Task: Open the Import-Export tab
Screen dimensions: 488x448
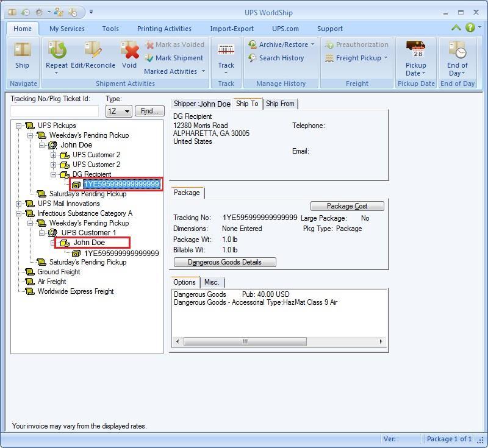Action: point(232,29)
